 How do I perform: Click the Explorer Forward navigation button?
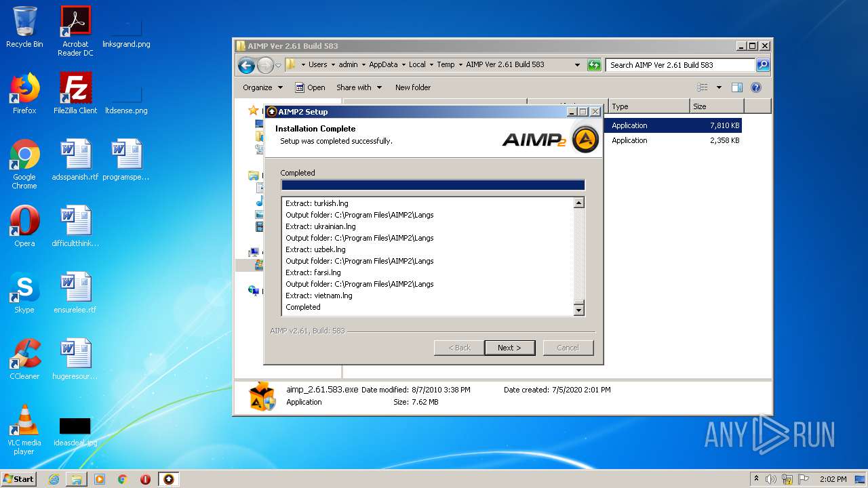265,65
